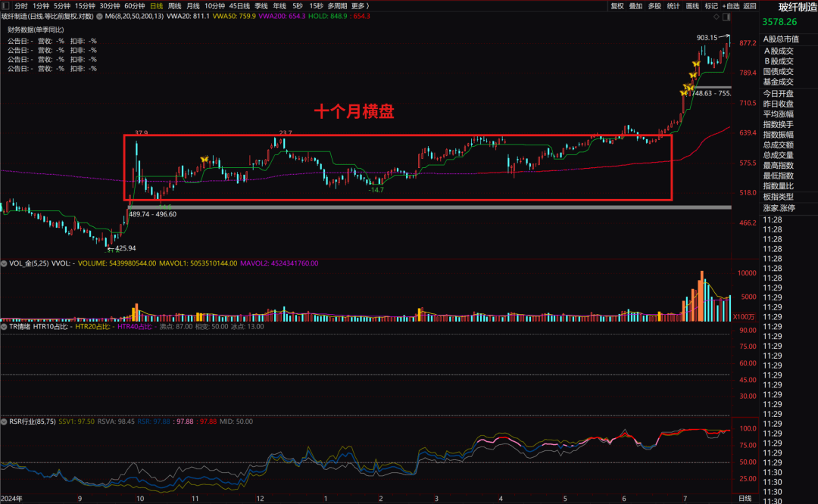Add to watchlist with +自选
The height and width of the screenshot is (504, 818).
coord(731,6)
